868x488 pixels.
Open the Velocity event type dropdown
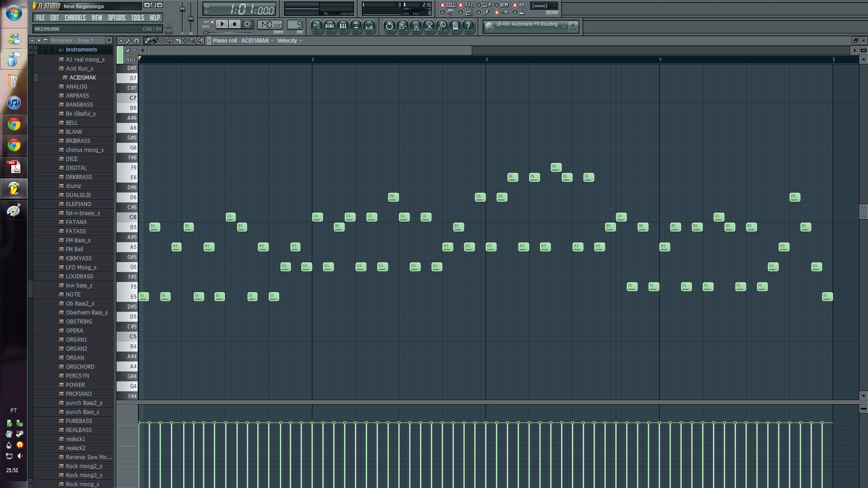[289, 41]
